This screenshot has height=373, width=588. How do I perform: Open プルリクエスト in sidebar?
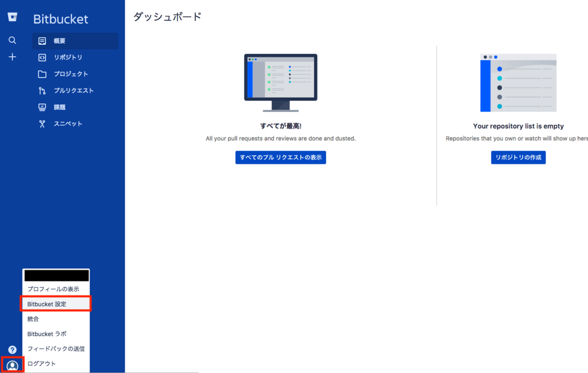pyautogui.click(x=75, y=90)
